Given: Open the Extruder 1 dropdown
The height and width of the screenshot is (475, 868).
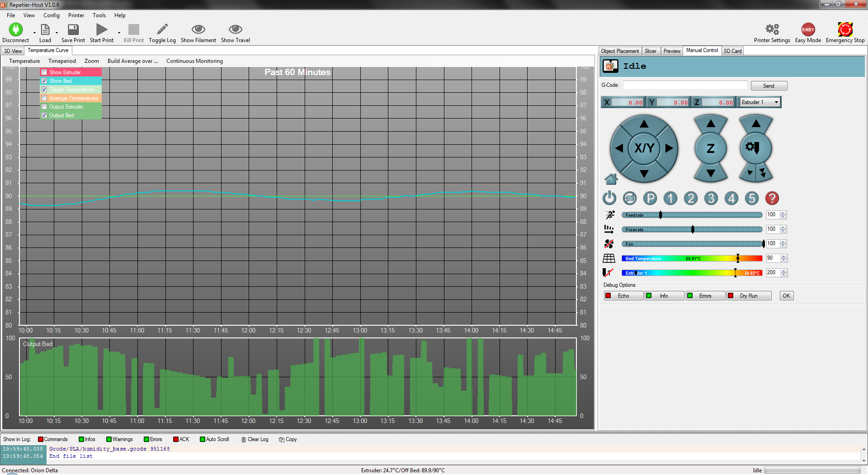Looking at the screenshot, I should coord(760,102).
